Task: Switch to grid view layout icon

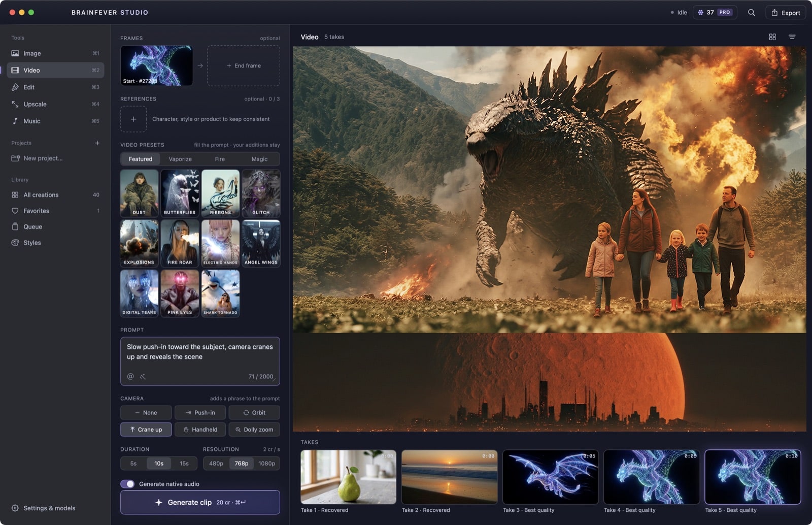Action: point(772,37)
